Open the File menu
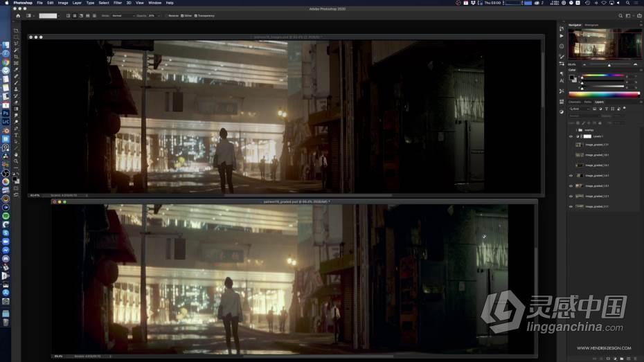The height and width of the screenshot is (362, 644). (x=39, y=3)
